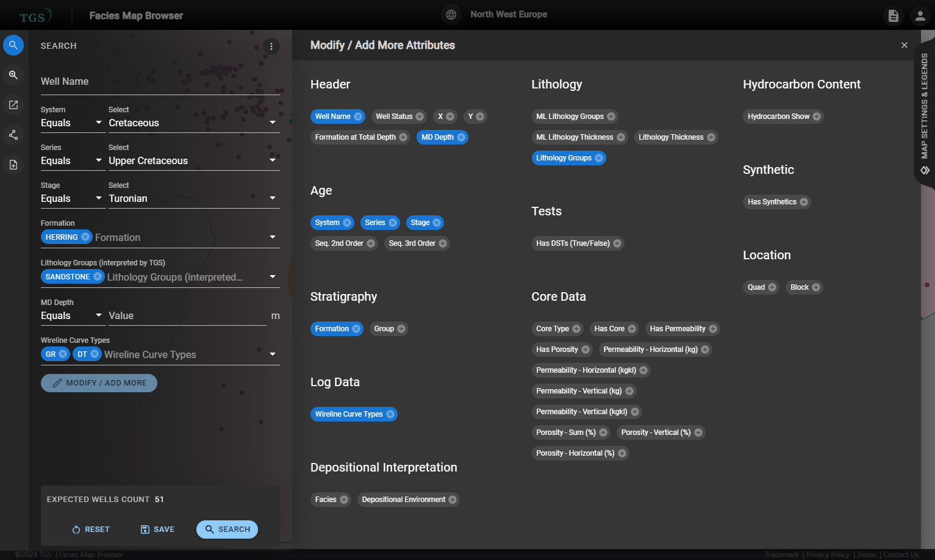Screen dimensions: 935x560
Task: Click the MD Depth Value input field
Action: [x=183, y=315]
